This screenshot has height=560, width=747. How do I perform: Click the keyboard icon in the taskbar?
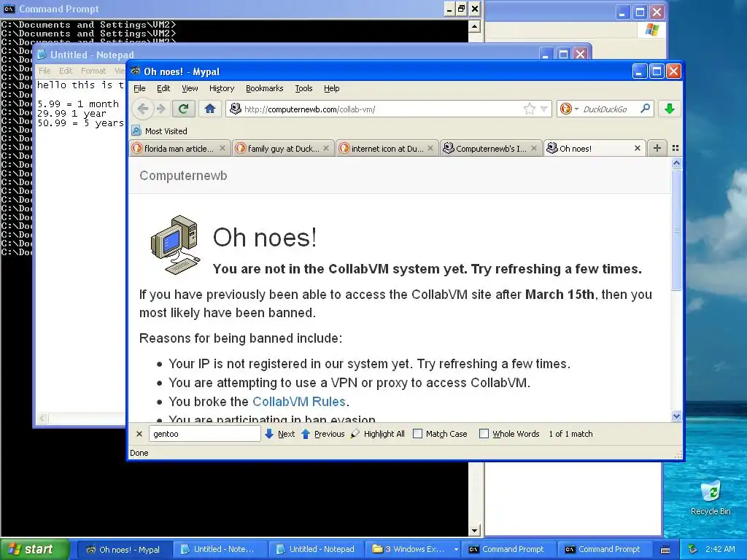tap(665, 550)
